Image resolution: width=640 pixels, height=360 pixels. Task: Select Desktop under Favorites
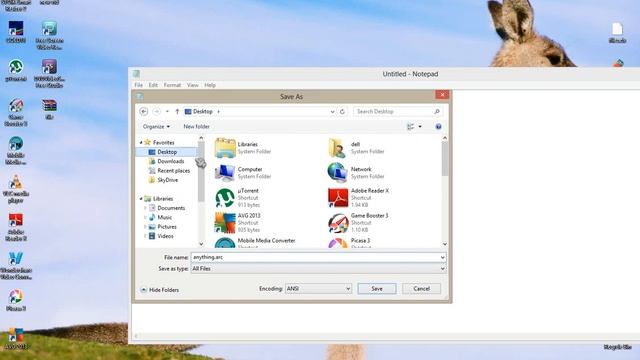pos(167,152)
